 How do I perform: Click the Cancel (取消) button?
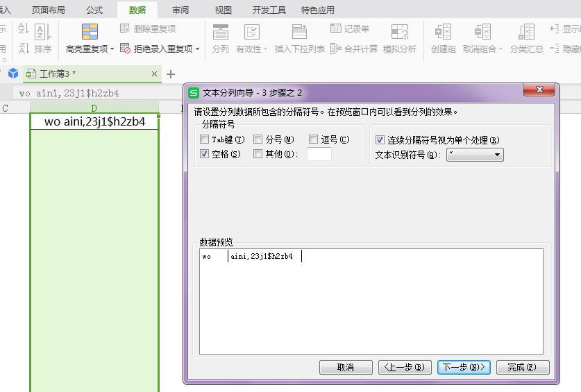(x=346, y=367)
